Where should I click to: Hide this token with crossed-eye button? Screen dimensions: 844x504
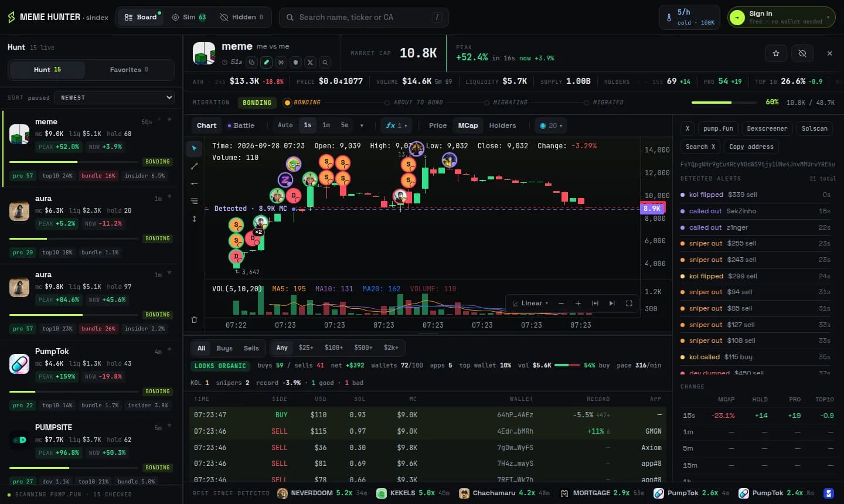click(x=802, y=53)
